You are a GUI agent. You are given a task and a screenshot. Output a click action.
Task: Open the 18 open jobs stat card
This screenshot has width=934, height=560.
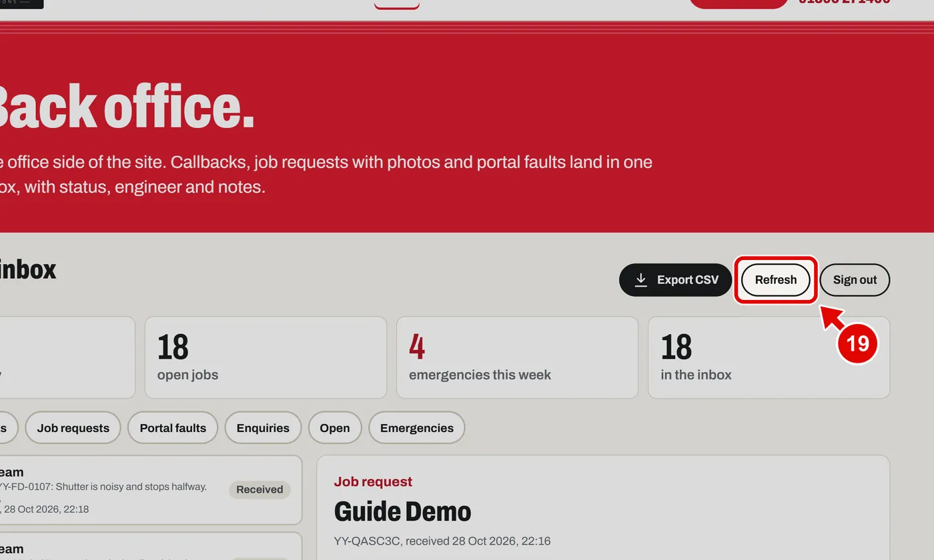(266, 357)
